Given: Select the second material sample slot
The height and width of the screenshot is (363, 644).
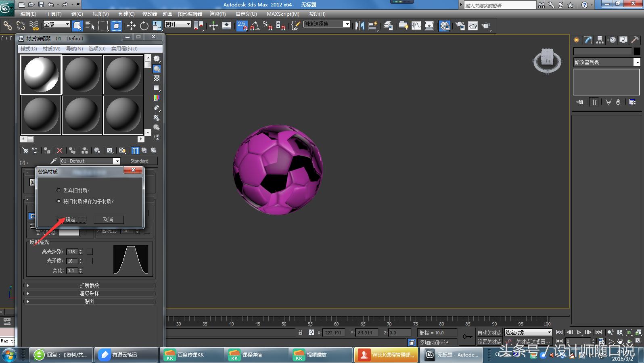Looking at the screenshot, I should pyautogui.click(x=82, y=75).
